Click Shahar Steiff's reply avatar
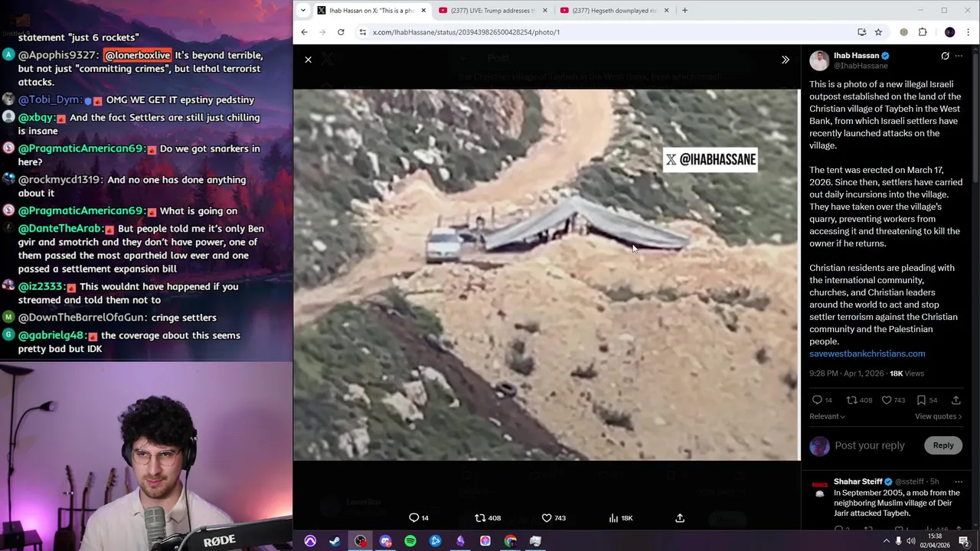Image resolution: width=980 pixels, height=551 pixels. pos(819,490)
